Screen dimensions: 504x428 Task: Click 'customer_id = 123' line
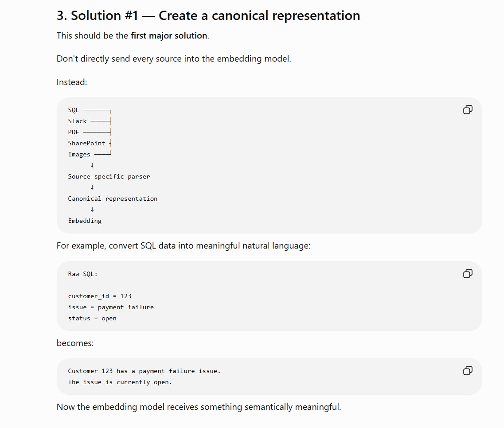pos(100,296)
